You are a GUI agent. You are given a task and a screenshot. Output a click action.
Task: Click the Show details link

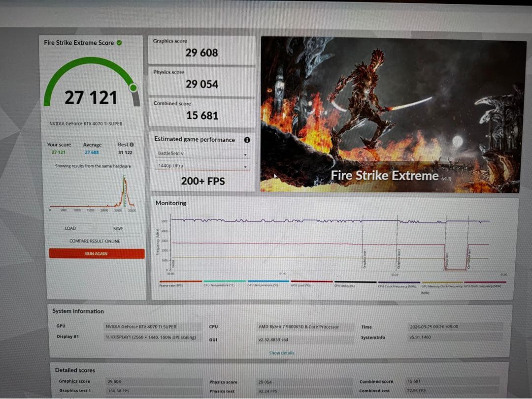click(282, 353)
